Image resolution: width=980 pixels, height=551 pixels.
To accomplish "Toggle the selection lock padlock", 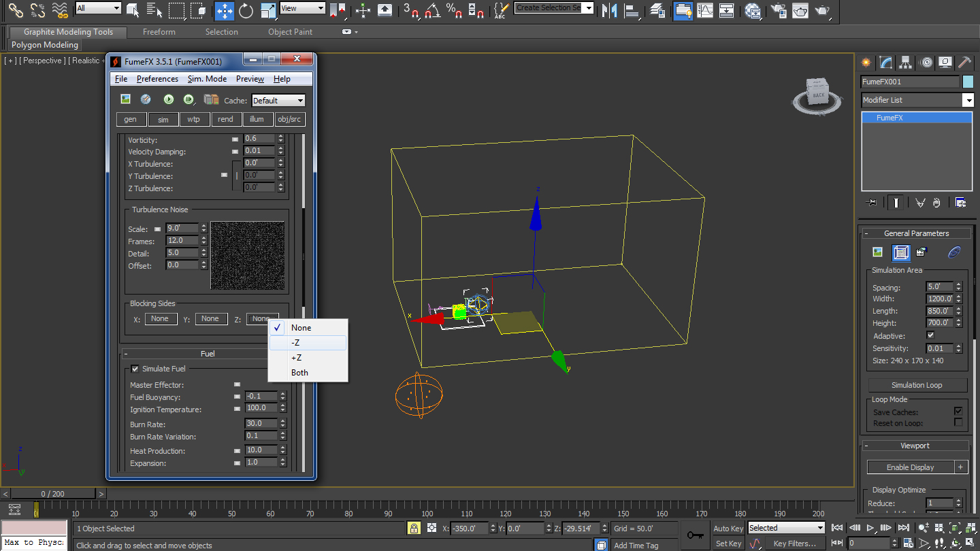I will click(413, 528).
